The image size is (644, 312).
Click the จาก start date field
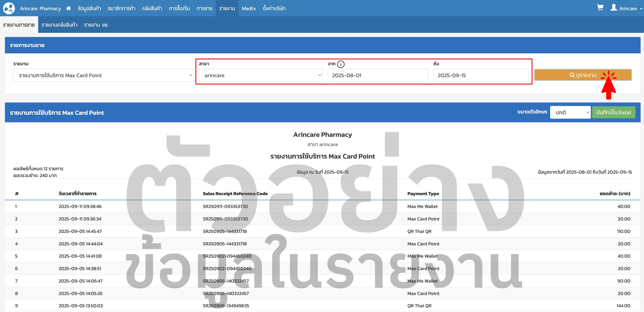tap(378, 75)
